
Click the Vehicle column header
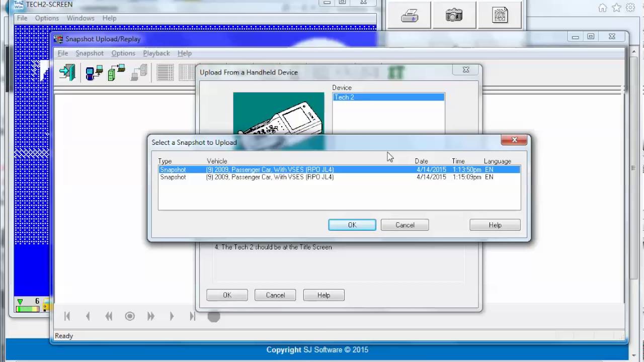217,161
